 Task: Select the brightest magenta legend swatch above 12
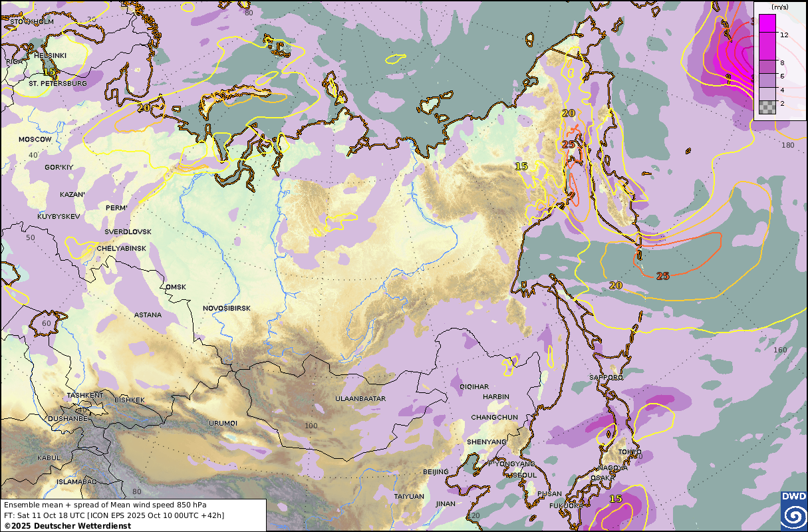click(767, 22)
